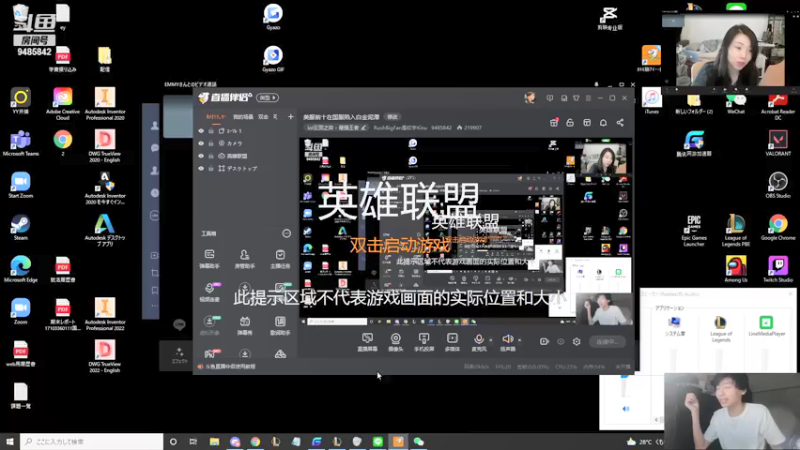Viewport: 800px width, 450px height.
Task: Open the screen capture source in the bottom toolbar
Action: tap(367, 342)
